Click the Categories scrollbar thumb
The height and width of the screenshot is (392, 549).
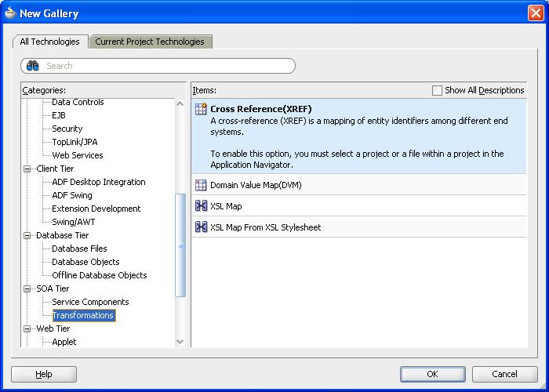pyautogui.click(x=180, y=245)
